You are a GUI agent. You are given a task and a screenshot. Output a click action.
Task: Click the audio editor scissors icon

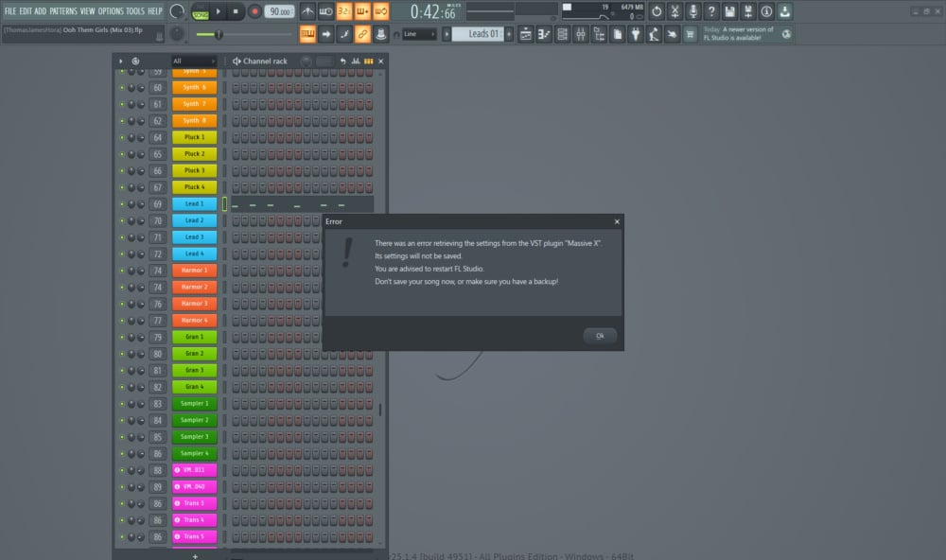[674, 11]
